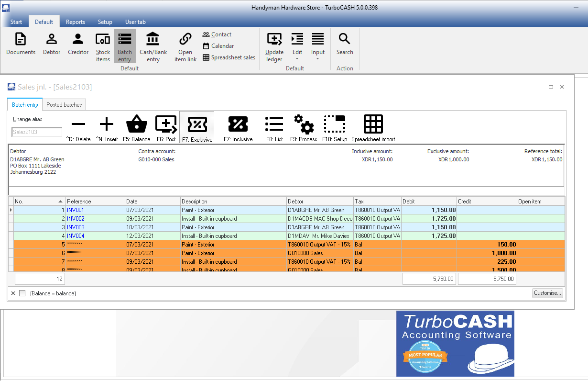Switch to the Start ribbon tab

[x=16, y=22]
